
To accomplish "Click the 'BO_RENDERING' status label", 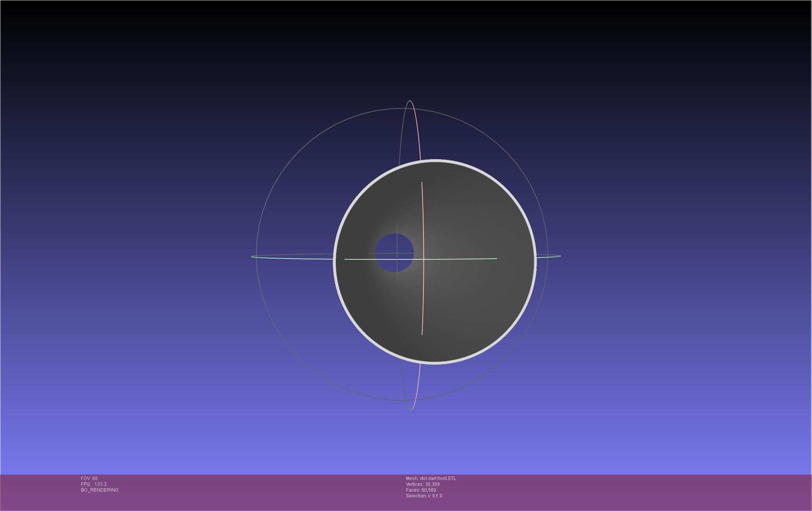I will pos(100,490).
